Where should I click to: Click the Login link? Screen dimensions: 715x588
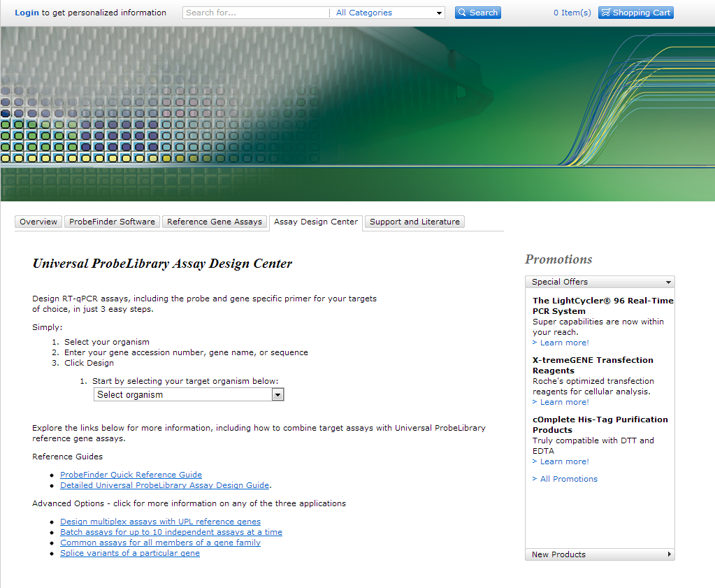click(x=27, y=13)
